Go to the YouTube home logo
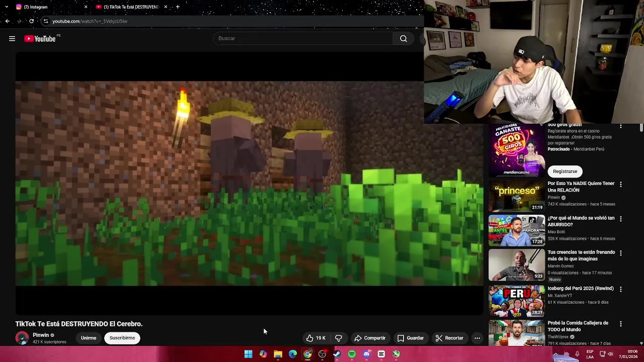The width and height of the screenshot is (644, 362). pos(40,39)
